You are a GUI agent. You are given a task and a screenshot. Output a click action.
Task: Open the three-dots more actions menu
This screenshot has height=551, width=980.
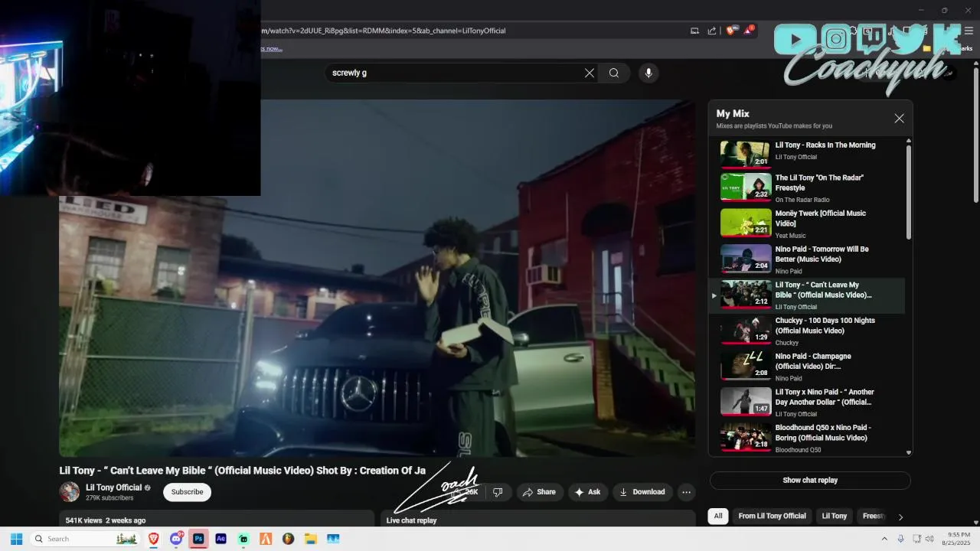[x=687, y=492]
